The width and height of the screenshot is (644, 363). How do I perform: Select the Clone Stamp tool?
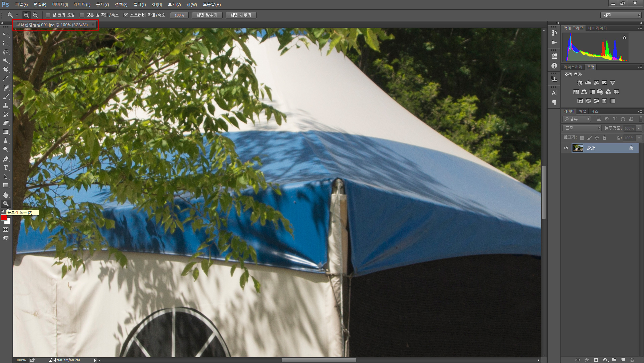pos(6,106)
